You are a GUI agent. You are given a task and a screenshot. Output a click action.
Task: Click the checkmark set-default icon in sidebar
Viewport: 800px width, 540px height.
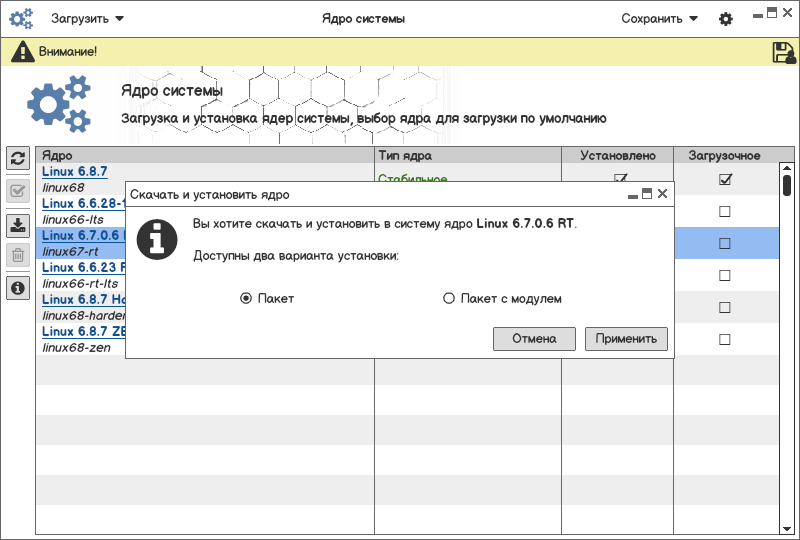[x=17, y=191]
